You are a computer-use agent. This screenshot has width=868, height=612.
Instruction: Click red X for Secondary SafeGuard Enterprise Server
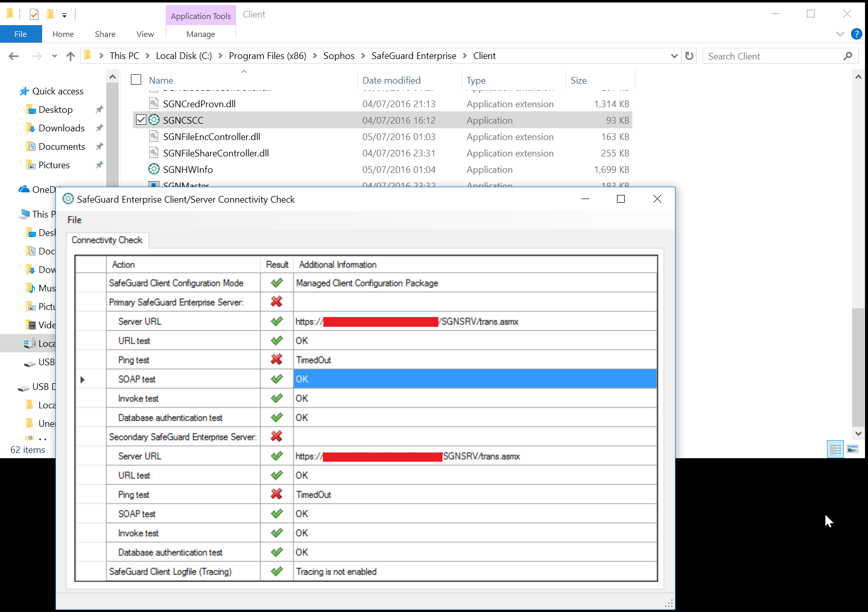(x=277, y=437)
